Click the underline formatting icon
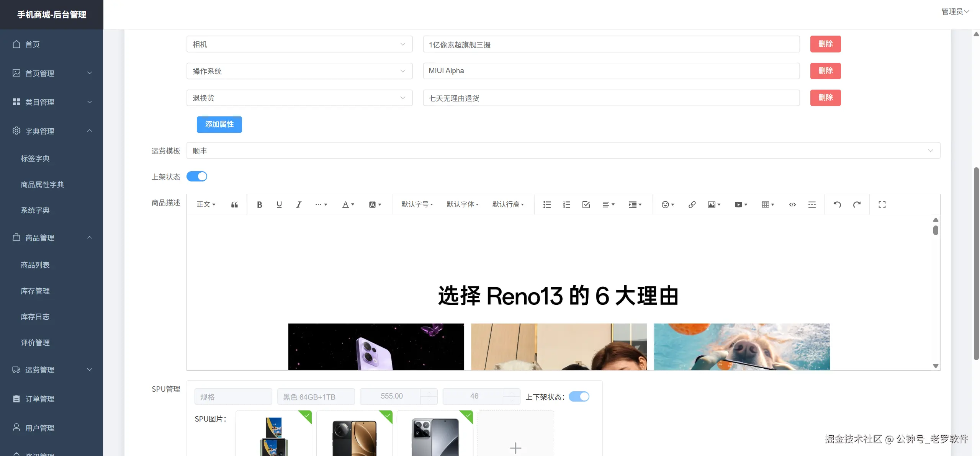Viewport: 980px width, 456px height. pos(279,204)
